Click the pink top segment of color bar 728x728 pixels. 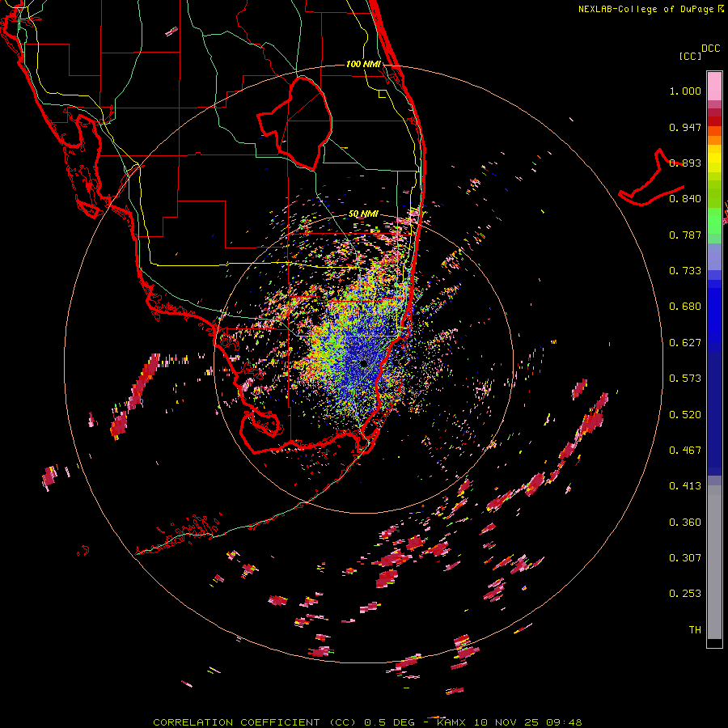click(714, 86)
